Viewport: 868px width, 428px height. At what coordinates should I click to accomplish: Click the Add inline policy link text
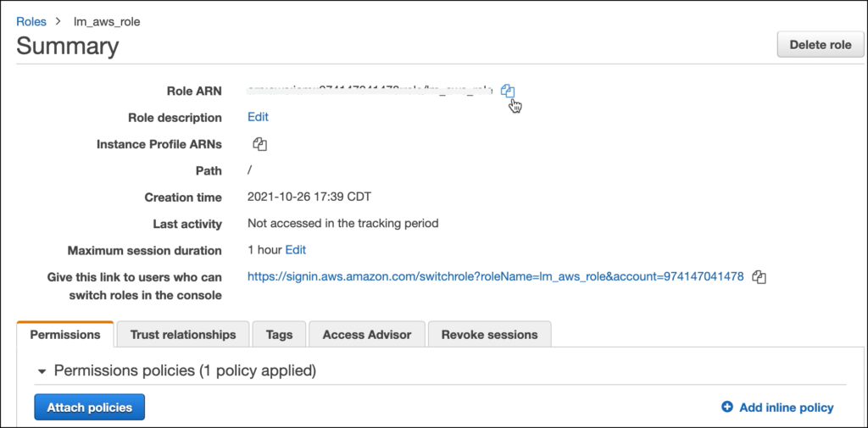click(x=786, y=408)
